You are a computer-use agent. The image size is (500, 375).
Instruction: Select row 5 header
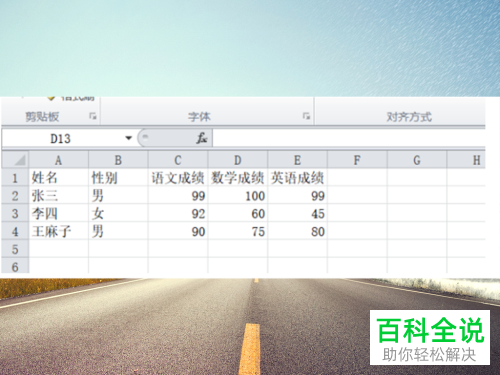[x=15, y=249]
